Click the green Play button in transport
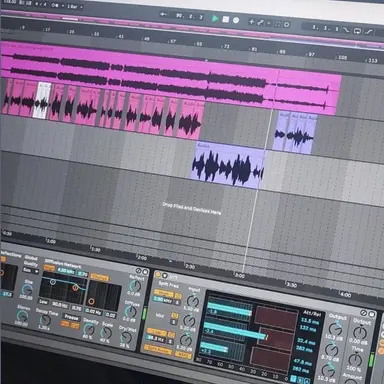 point(215,19)
